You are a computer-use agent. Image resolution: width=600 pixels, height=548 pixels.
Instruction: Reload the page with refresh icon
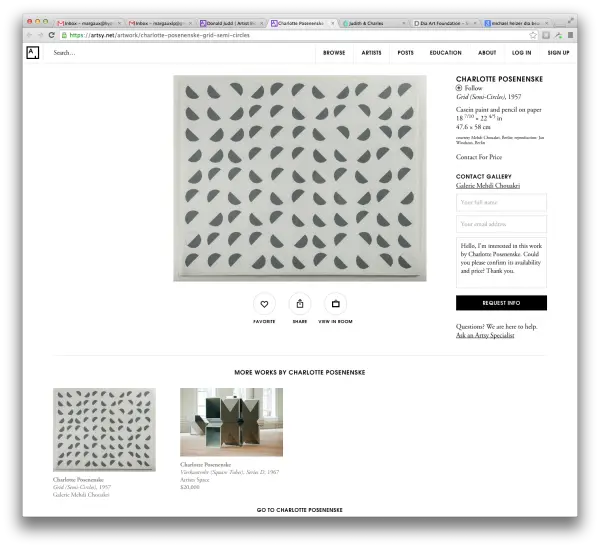pyautogui.click(x=52, y=35)
